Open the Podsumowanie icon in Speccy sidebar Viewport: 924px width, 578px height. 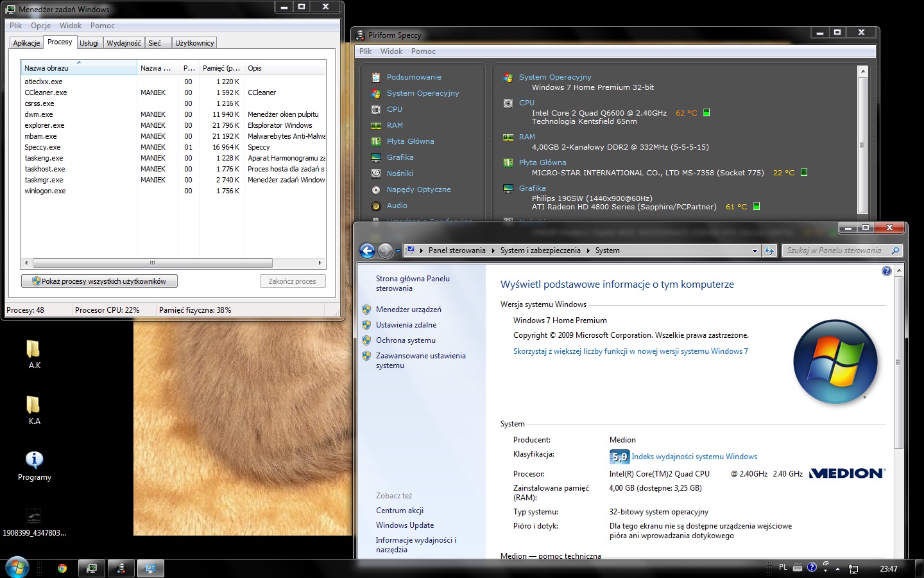pyautogui.click(x=376, y=77)
